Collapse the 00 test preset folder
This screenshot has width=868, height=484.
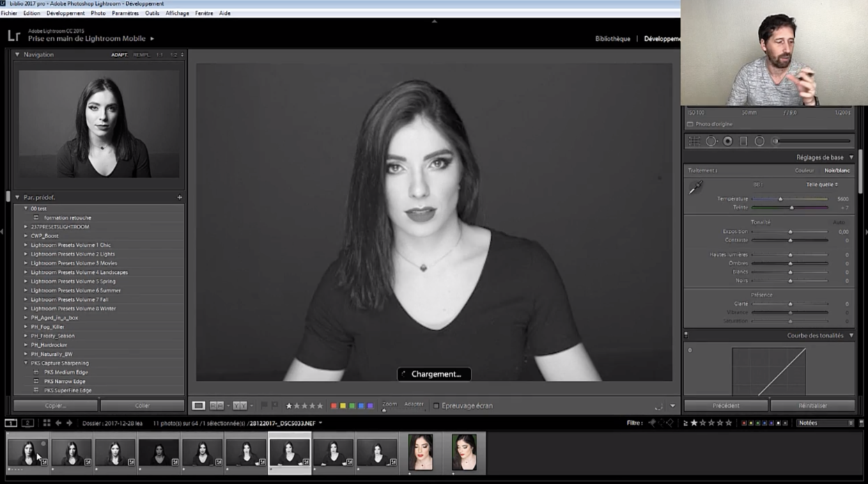click(26, 208)
